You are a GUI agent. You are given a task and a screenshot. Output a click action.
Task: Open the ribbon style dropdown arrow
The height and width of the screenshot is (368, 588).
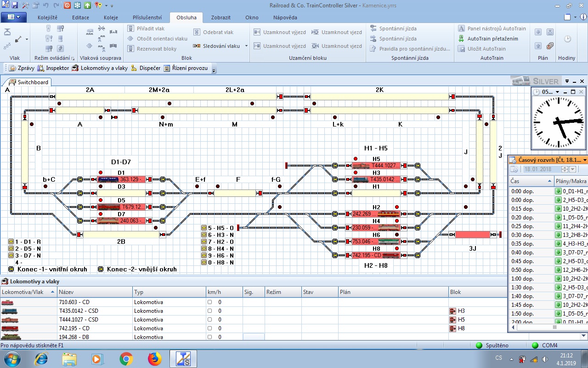point(574,17)
